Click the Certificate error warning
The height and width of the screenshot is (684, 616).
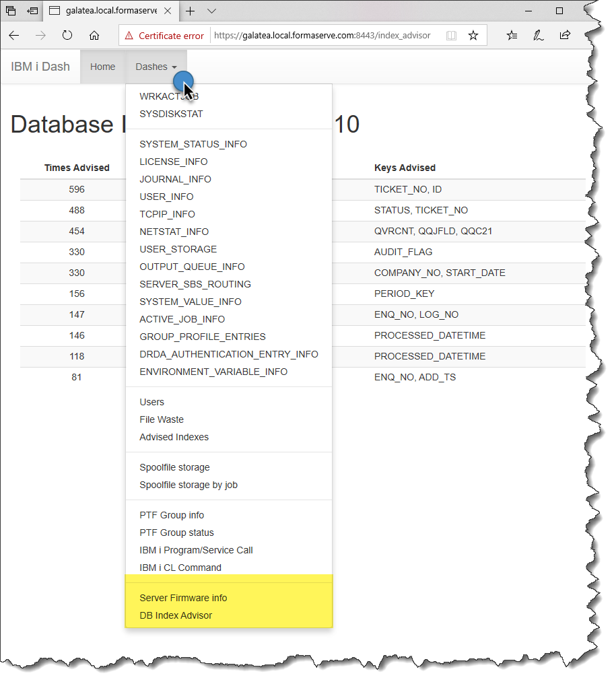pyautogui.click(x=164, y=36)
